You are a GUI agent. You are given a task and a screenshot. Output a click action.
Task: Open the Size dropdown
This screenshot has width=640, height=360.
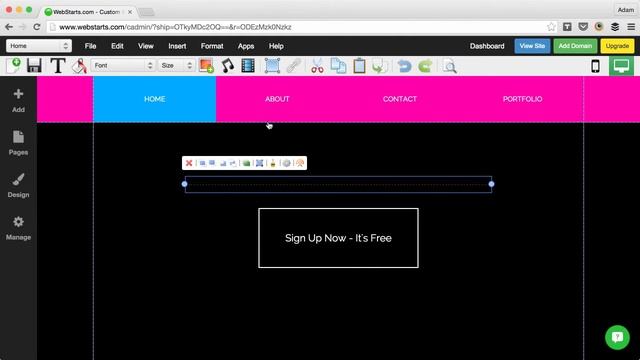[176, 65]
